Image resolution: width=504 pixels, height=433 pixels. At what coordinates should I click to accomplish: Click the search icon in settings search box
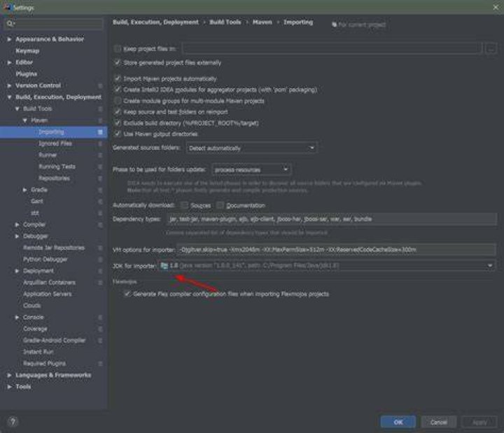(x=10, y=23)
